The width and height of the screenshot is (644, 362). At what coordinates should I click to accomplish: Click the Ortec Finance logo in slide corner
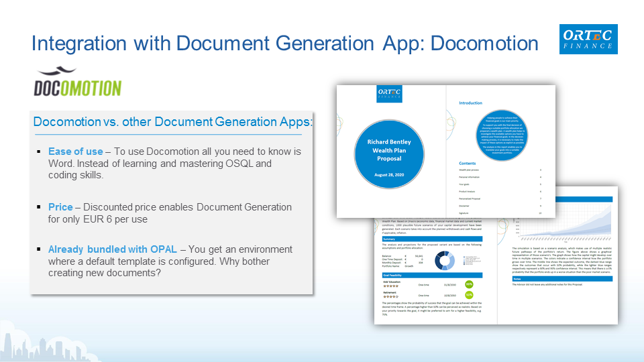point(588,39)
